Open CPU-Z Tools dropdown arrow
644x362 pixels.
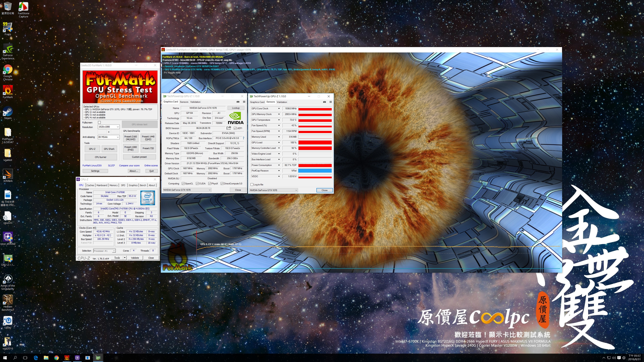(125, 258)
